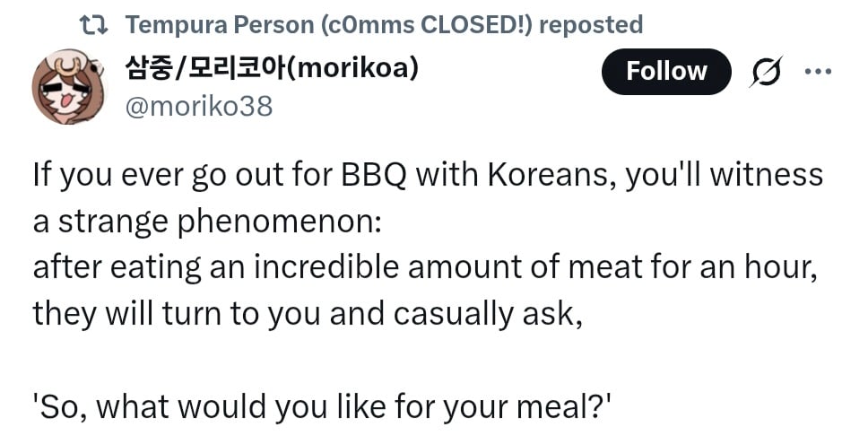Viewport: 868px width, 444px height.
Task: Click the '(c0mms CLOSED!)' part of reposter name
Action: [x=428, y=25]
